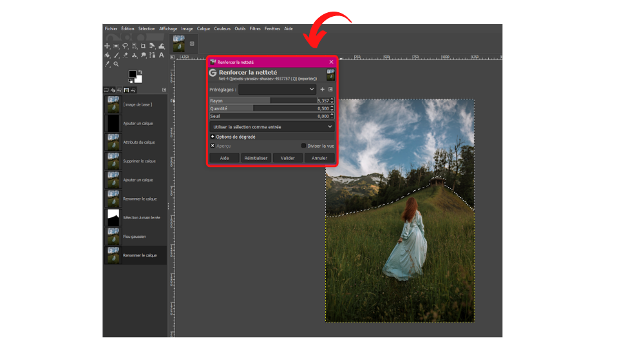Click the Annuler button

319,158
